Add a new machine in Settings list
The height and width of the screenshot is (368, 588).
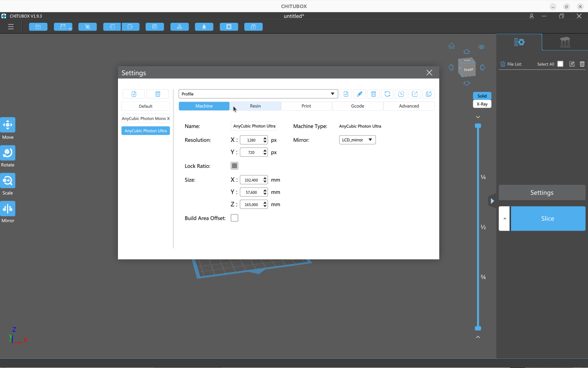point(134,94)
